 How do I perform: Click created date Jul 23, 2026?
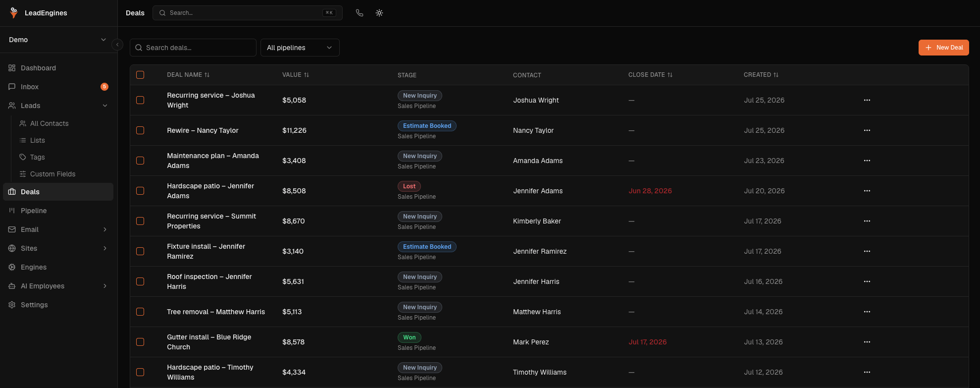[764, 161]
